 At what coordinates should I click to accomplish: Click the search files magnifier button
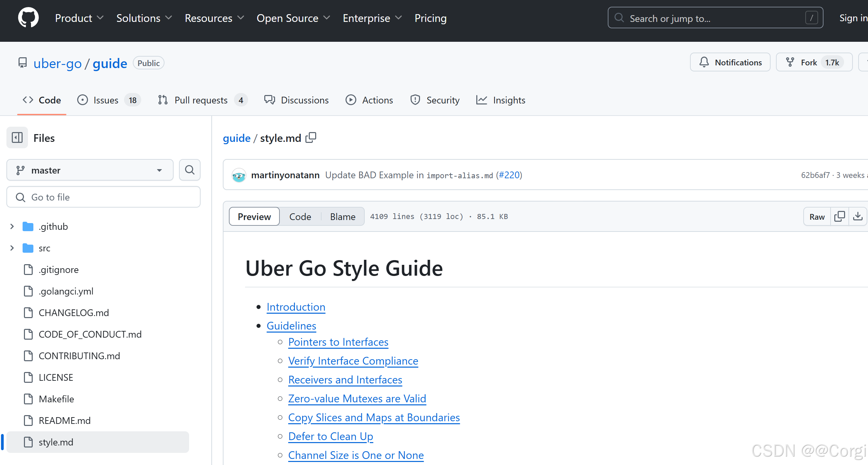click(x=190, y=170)
